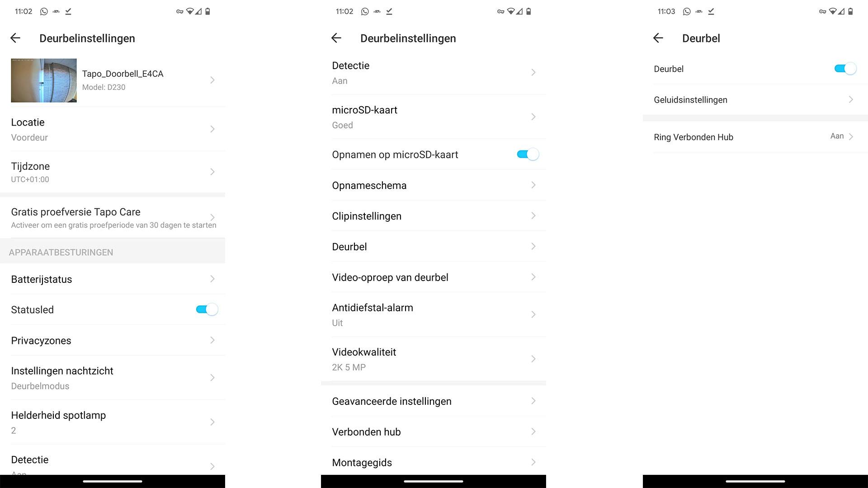Disable Opnamen op microSD-kaart switch

click(528, 155)
